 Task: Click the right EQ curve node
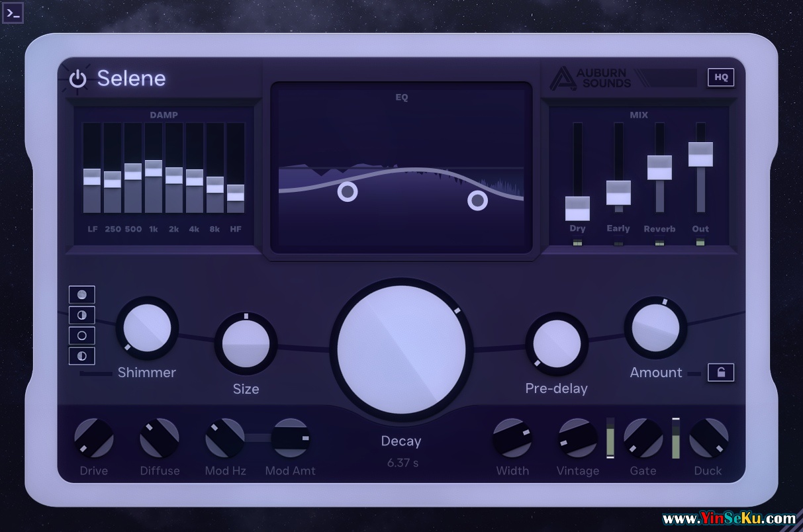click(x=477, y=200)
